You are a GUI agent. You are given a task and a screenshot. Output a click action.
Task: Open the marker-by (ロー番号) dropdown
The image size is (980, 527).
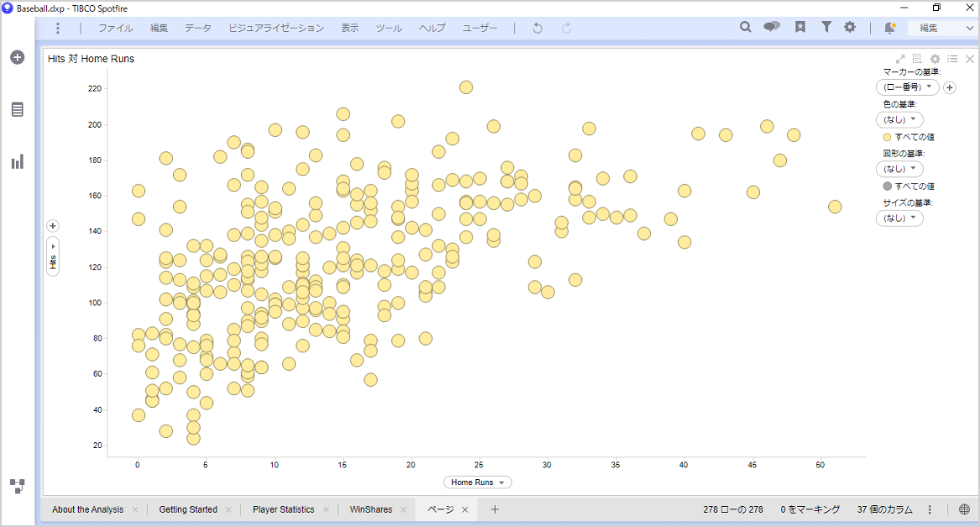click(907, 87)
